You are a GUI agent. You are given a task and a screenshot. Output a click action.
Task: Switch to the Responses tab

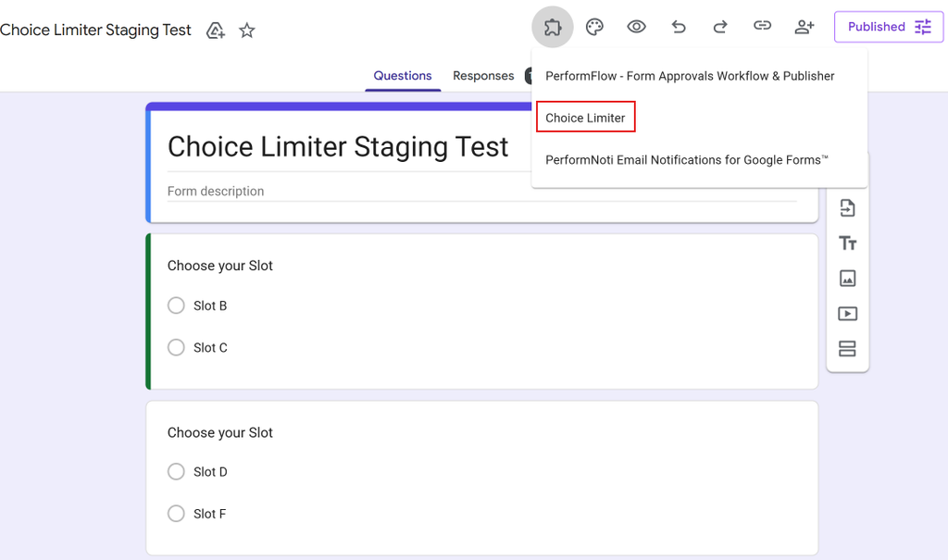coord(483,76)
